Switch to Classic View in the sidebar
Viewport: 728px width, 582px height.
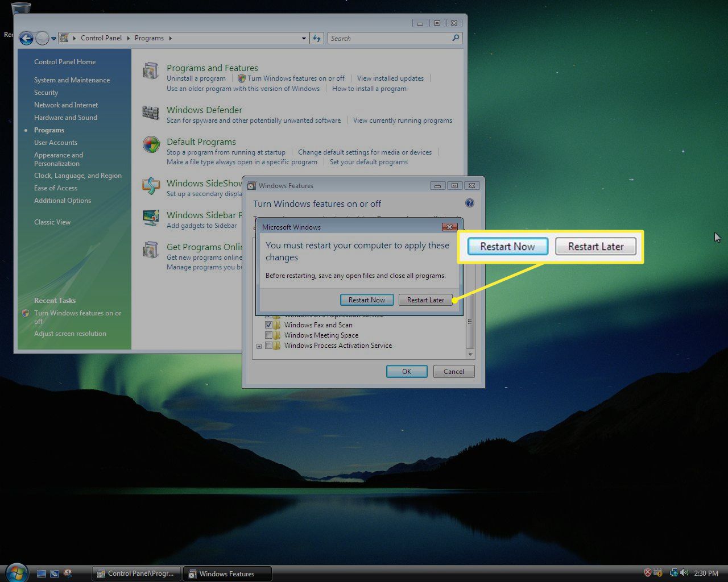(x=52, y=222)
